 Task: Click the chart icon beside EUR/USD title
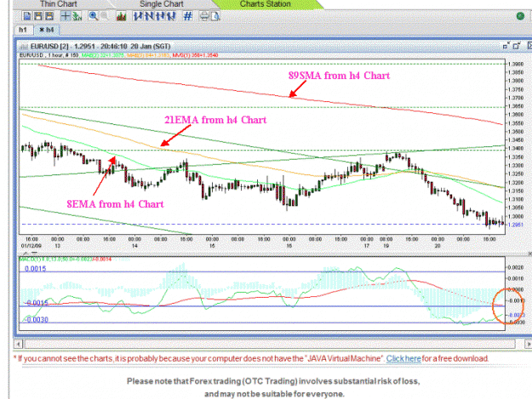(24, 47)
